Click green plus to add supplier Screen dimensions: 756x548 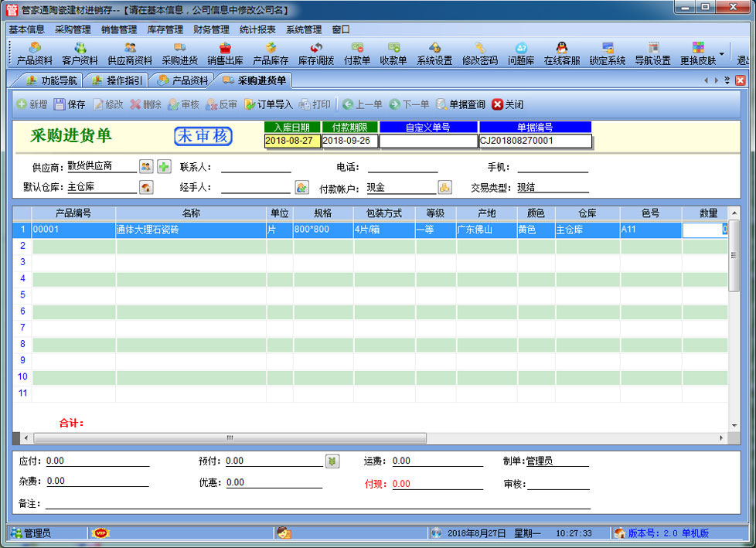tap(164, 166)
